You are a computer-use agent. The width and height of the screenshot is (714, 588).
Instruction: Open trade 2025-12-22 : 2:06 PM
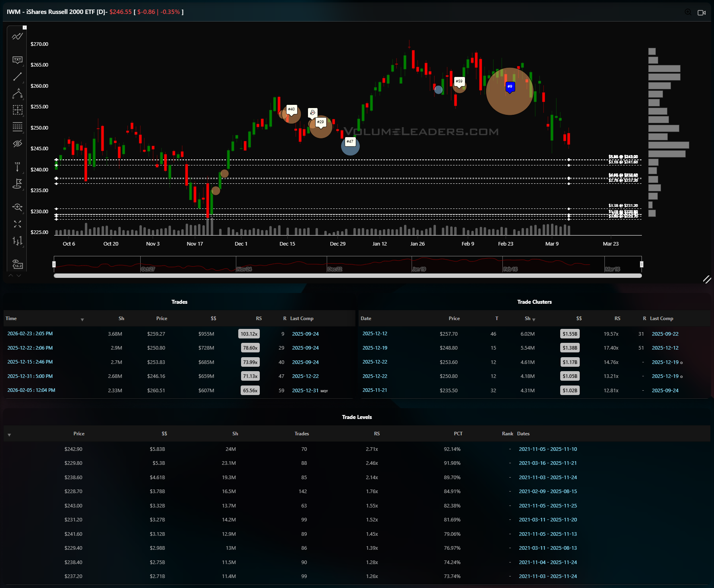[x=30, y=348]
